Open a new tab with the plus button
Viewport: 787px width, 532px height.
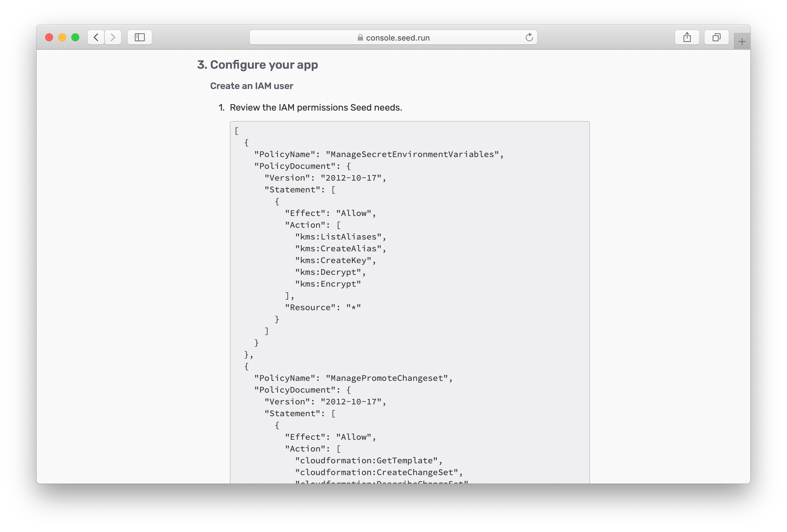741,42
